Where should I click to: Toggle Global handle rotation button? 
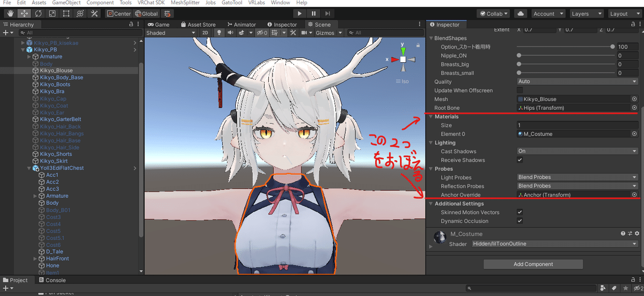(x=147, y=13)
